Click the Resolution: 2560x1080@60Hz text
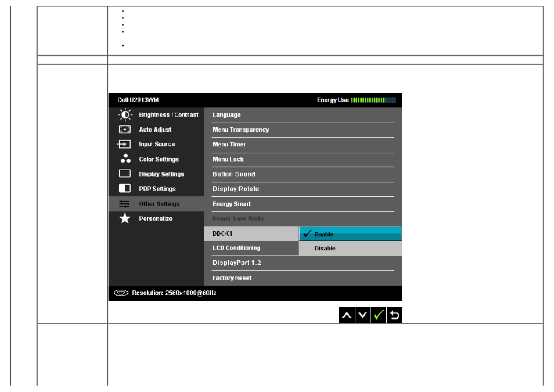The width and height of the screenshot is (554, 392). [x=174, y=293]
